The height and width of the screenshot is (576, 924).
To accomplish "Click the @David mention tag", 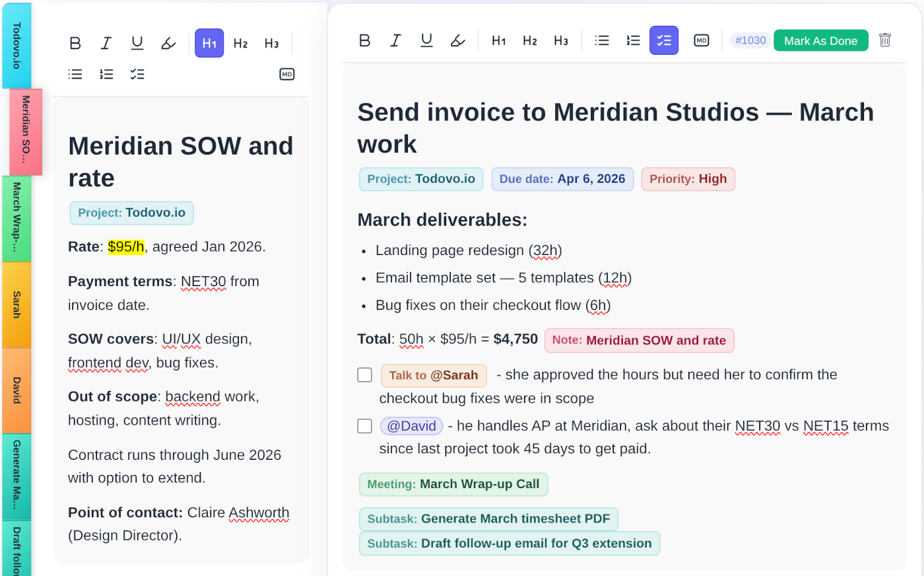I will click(x=411, y=426).
